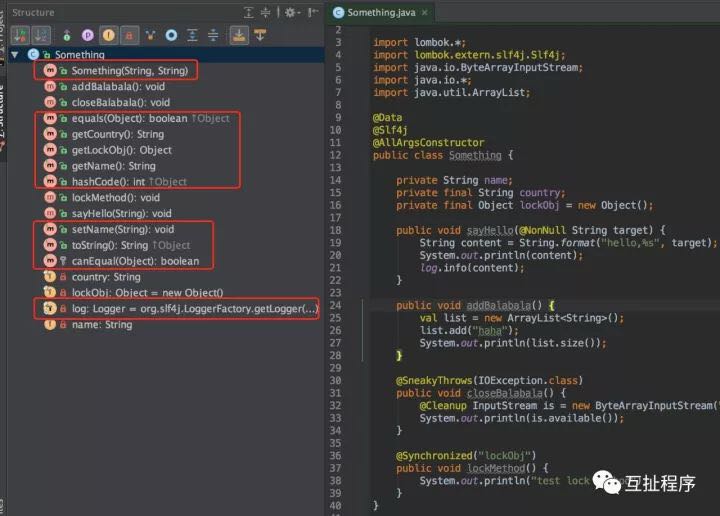
Task: Click method icon beside sayHello(String)
Action: tap(50, 213)
